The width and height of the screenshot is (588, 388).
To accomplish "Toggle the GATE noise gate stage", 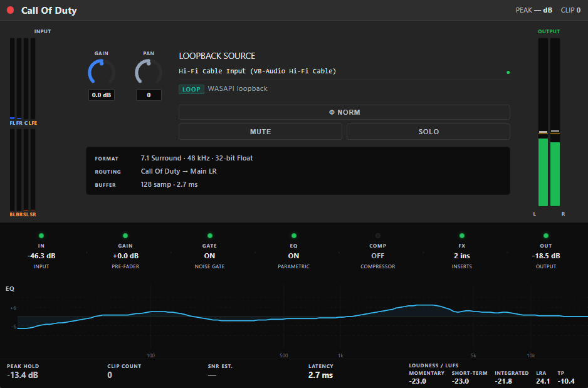I will point(209,251).
